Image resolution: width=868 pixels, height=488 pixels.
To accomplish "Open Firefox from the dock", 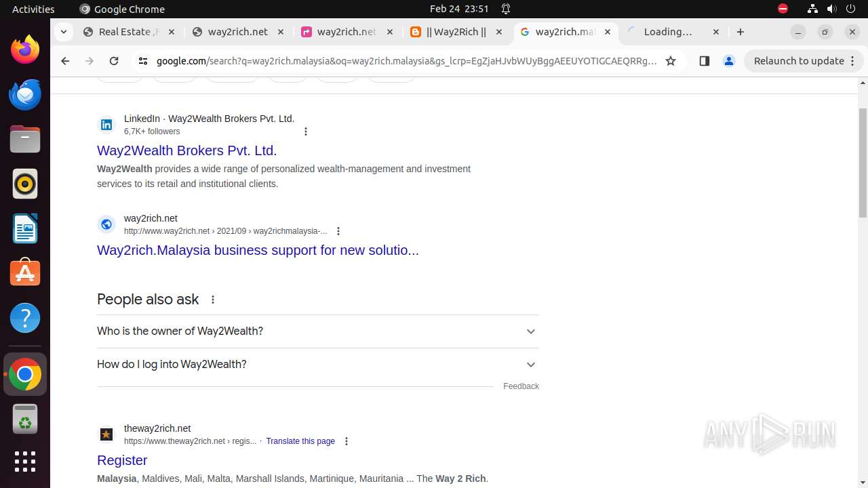I will click(x=25, y=50).
